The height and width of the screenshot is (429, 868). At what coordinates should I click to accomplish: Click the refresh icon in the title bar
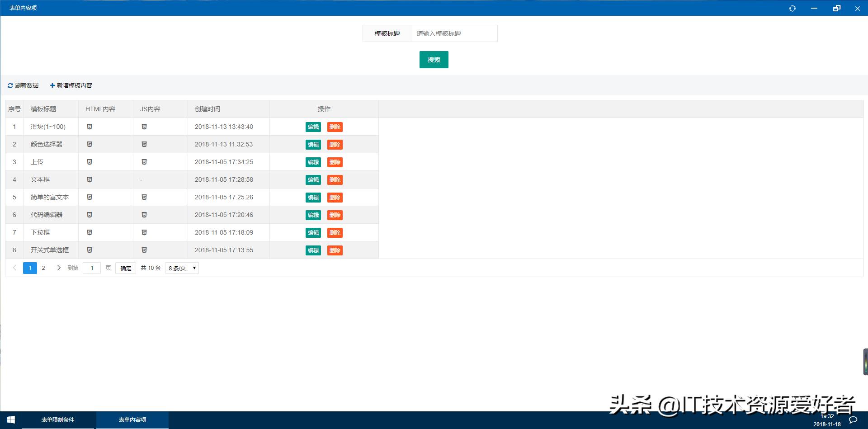point(793,8)
